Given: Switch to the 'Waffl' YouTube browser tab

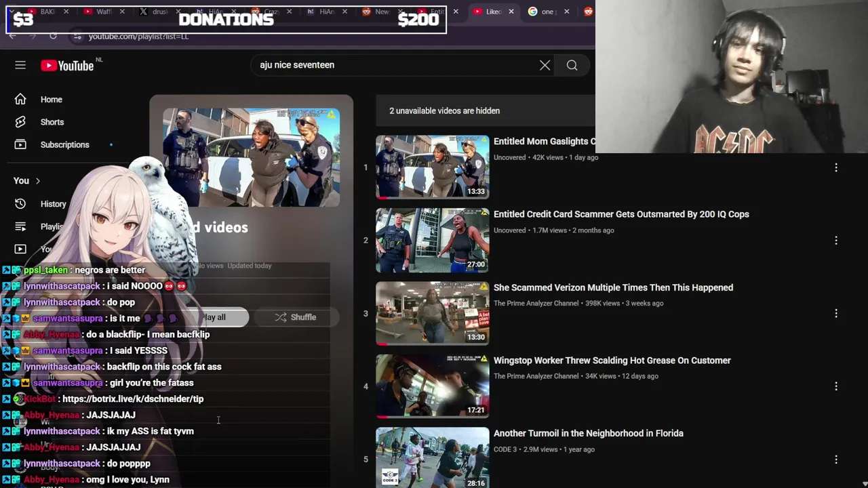Looking at the screenshot, I should click(104, 12).
